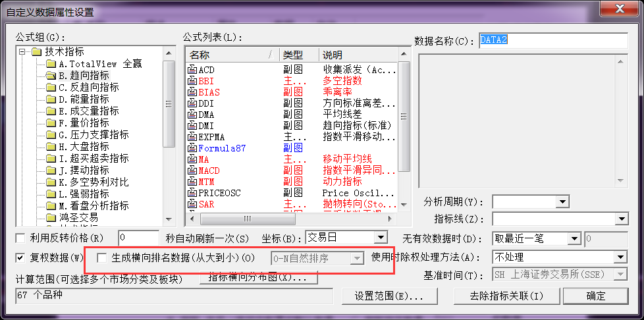Select the MACD indicator icon in list
Viewport: 644px width, 320px height.
point(193,171)
